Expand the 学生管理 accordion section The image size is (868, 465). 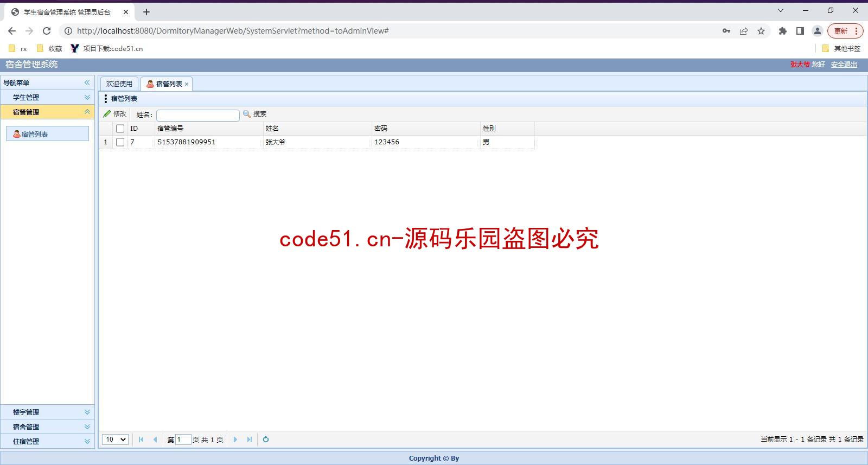point(47,97)
